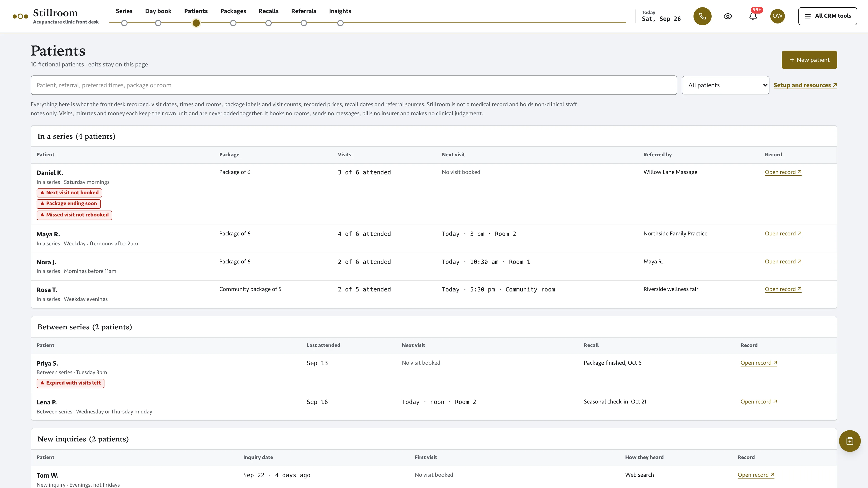This screenshot has width=868, height=488.
Task: Focus the patient search field
Action: coord(354,85)
